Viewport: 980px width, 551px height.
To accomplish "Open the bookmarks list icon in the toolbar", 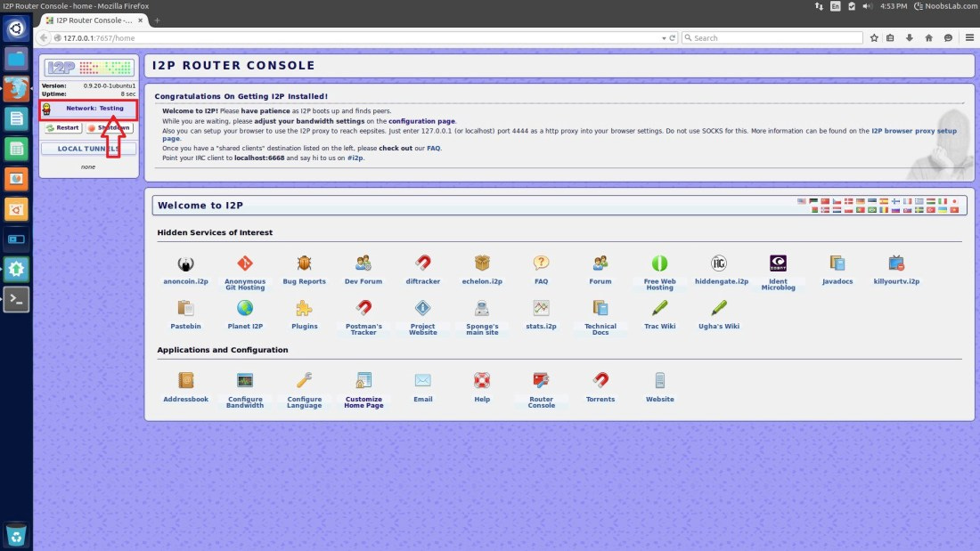I will click(890, 38).
